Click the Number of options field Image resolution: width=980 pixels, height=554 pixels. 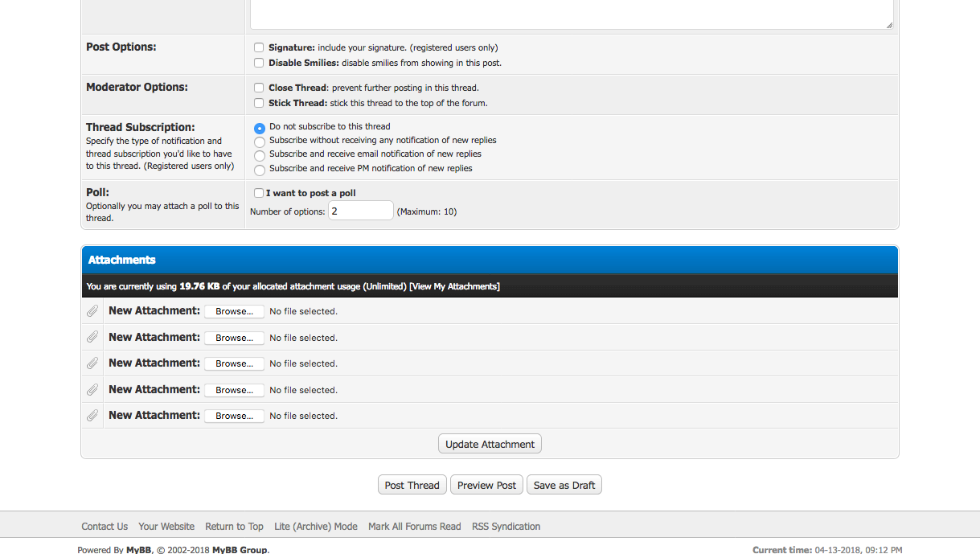360,211
